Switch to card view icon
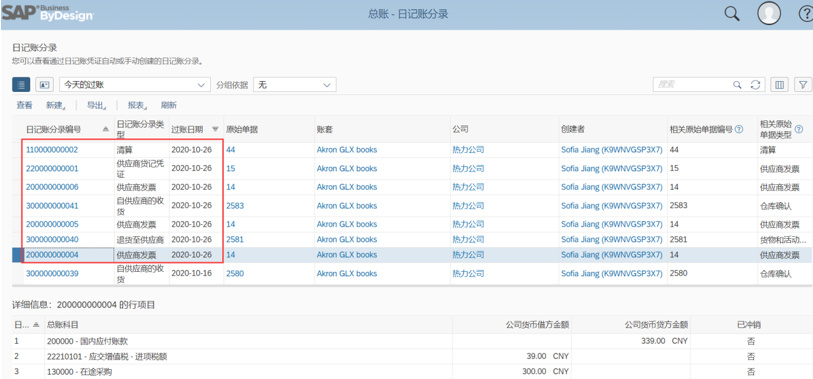Viewport: 813px width, 379px height. pos(44,85)
